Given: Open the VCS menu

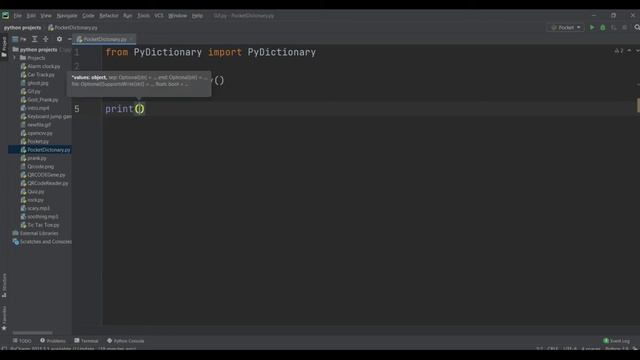Looking at the screenshot, I should tap(159, 16).
